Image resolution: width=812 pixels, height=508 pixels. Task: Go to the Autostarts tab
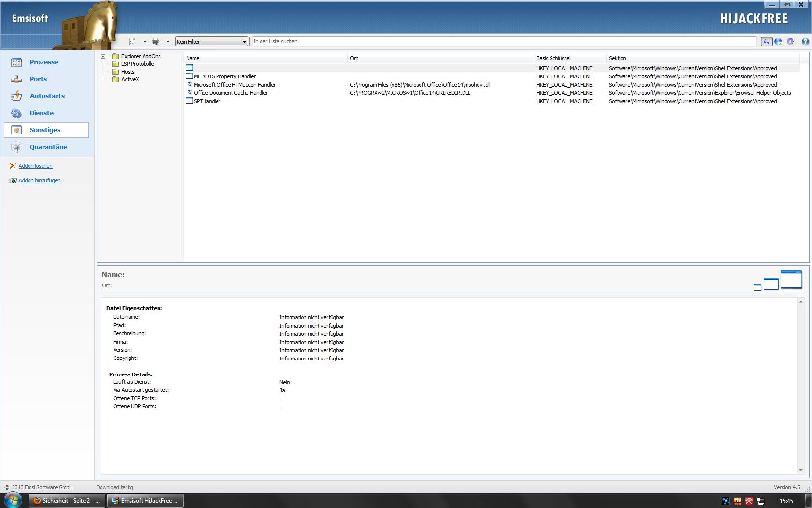tap(47, 96)
